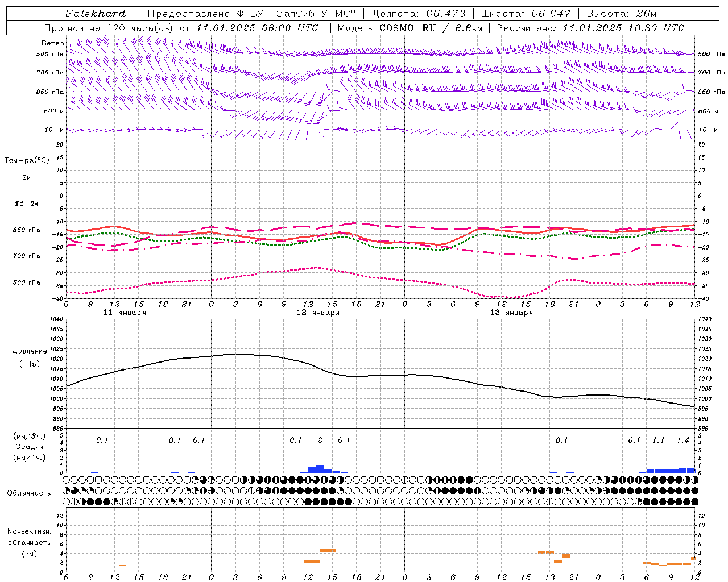This screenshot has height=582, width=728.
Task: Click the '2м' temperature legend entry
Action: coord(27,178)
